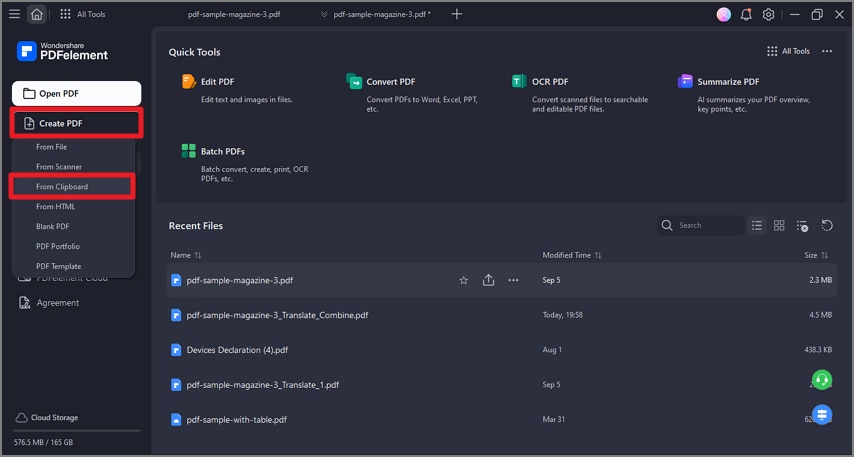Click the user profile avatar
The height and width of the screenshot is (457, 854).
pos(724,14)
